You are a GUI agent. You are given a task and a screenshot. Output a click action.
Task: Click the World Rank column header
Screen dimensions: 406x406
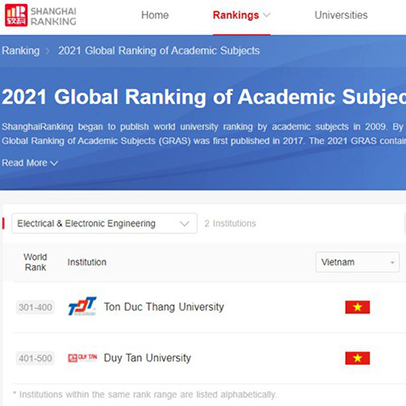(35, 262)
